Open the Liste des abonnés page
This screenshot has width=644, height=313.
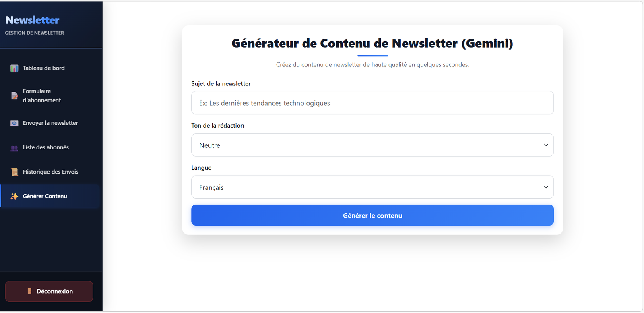46,147
